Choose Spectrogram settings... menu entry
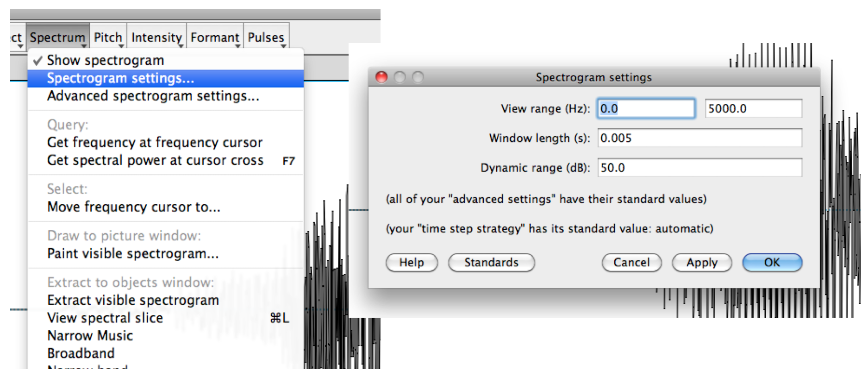 click(x=165, y=78)
